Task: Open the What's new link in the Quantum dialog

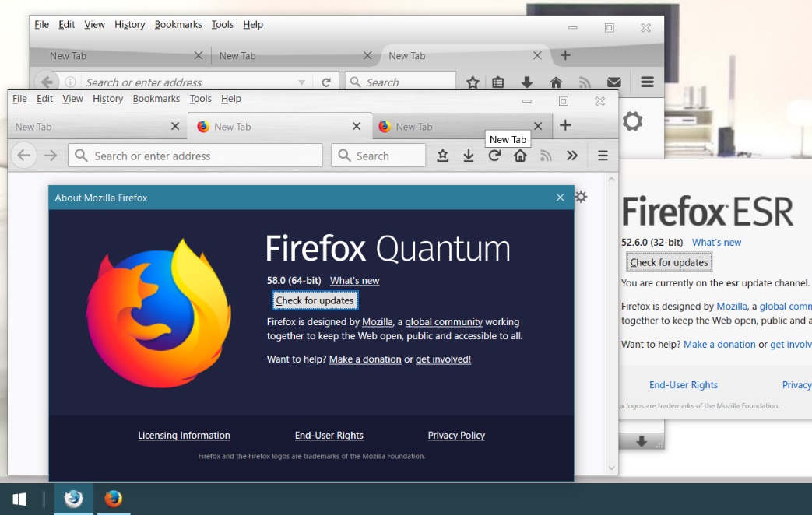Action: pyautogui.click(x=355, y=281)
